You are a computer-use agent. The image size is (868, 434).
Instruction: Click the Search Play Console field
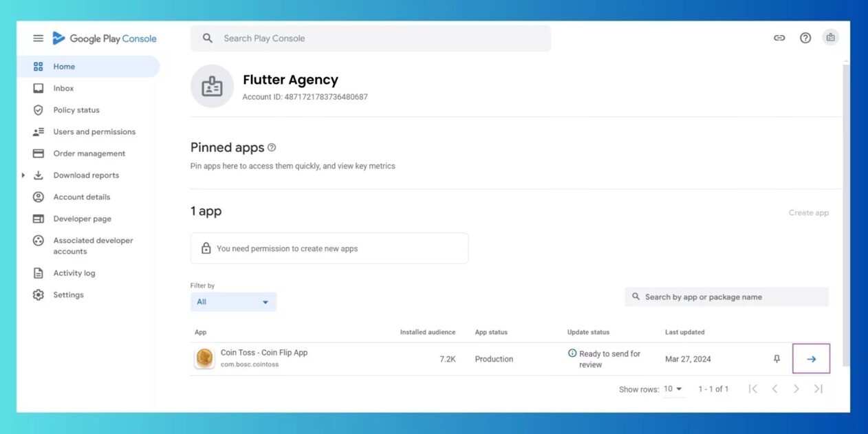(x=371, y=39)
